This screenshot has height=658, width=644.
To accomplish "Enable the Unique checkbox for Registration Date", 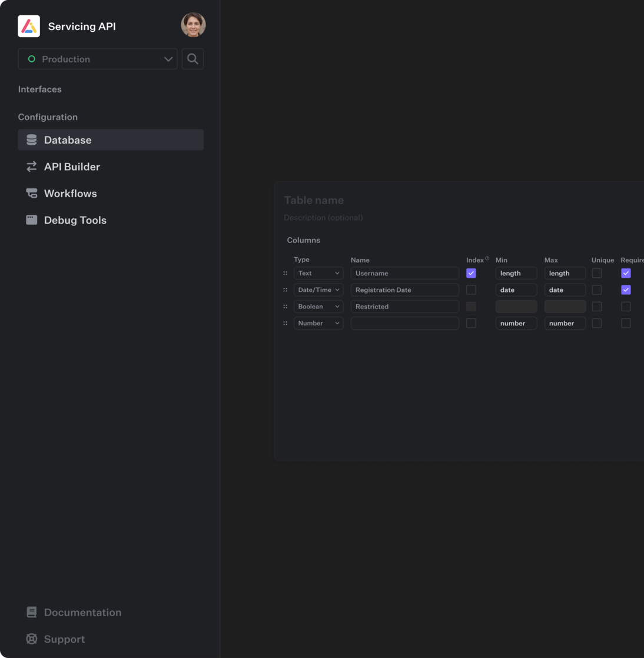I will (597, 290).
